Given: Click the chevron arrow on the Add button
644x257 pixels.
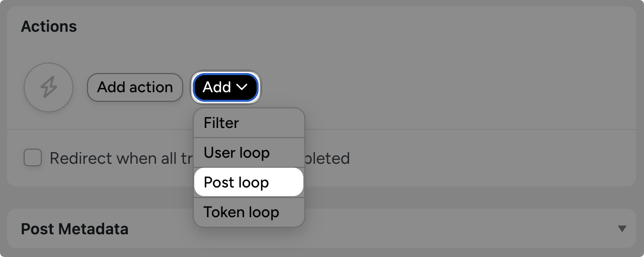Looking at the screenshot, I should pyautogui.click(x=242, y=88).
